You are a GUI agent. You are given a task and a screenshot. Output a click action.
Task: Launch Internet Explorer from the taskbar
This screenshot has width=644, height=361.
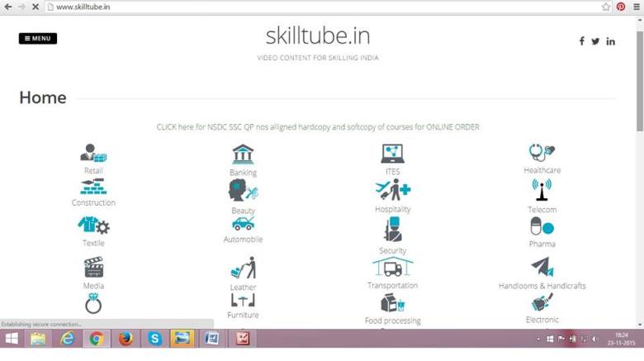(68, 339)
